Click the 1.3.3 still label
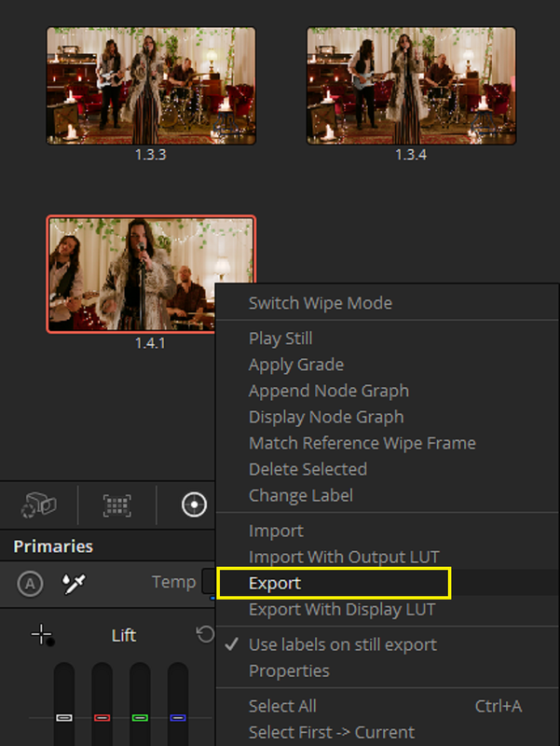Screen dimensions: 560x746 (x=151, y=155)
